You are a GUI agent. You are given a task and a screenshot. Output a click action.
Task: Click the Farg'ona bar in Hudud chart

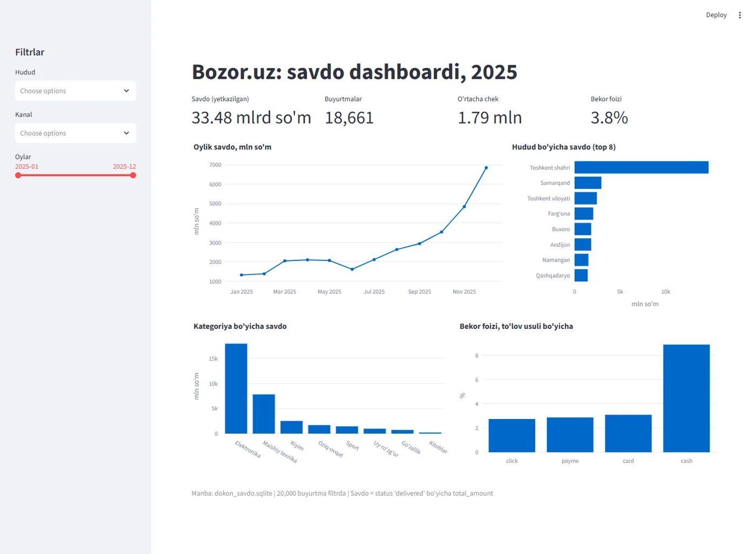(584, 214)
